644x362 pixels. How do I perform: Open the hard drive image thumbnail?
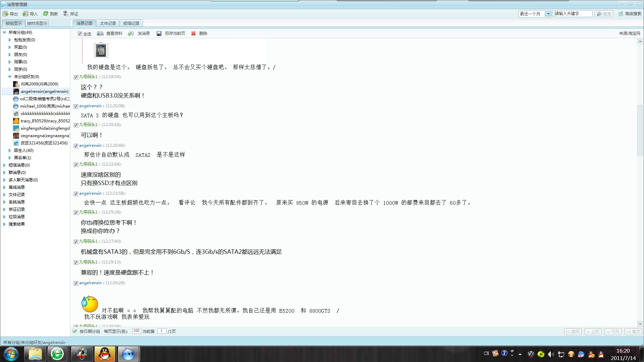coord(101,51)
